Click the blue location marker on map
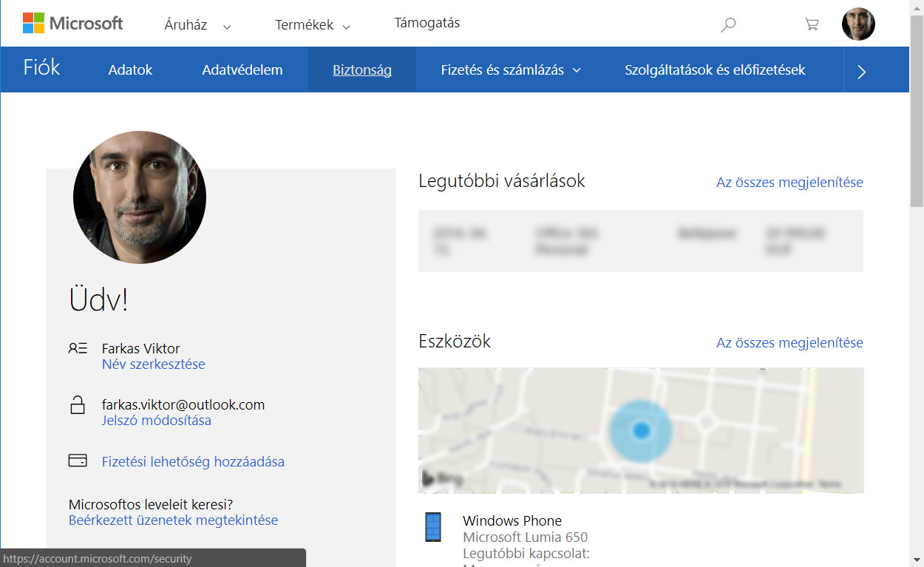The image size is (924, 567). pos(641,430)
